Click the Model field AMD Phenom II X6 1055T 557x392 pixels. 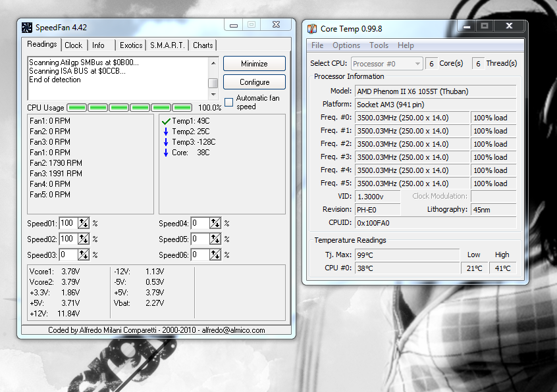pyautogui.click(x=435, y=91)
